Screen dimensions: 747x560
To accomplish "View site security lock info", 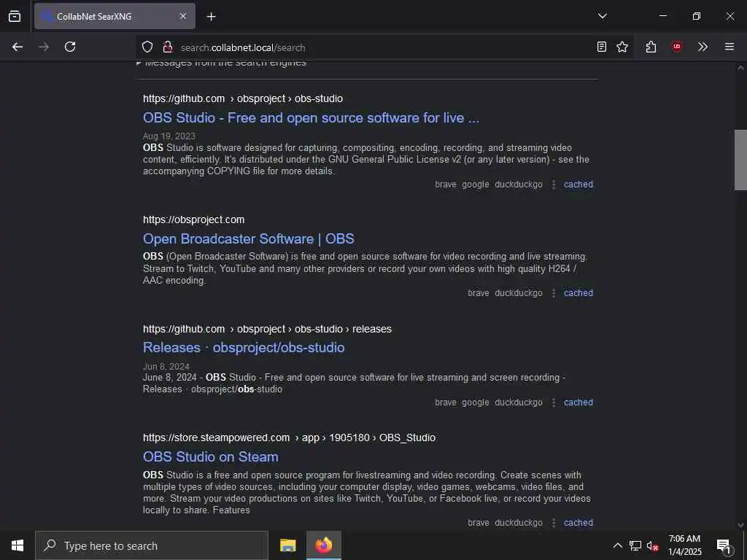I will [x=167, y=47].
